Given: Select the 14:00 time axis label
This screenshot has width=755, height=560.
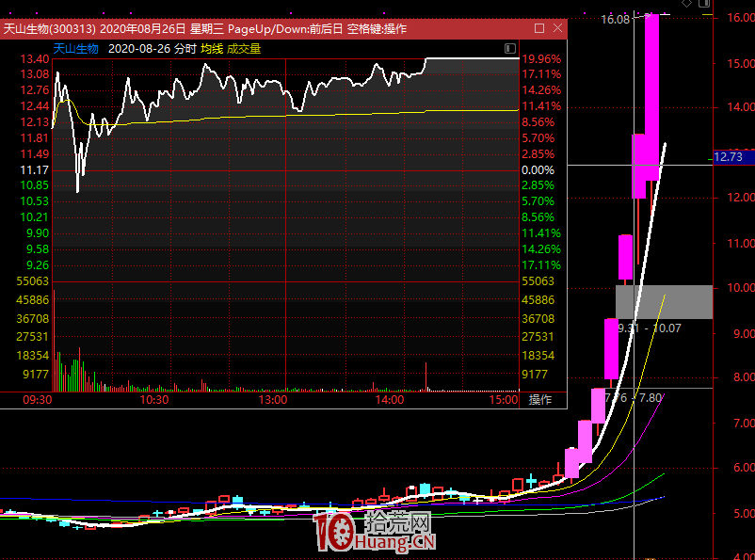Looking at the screenshot, I should click(x=390, y=400).
